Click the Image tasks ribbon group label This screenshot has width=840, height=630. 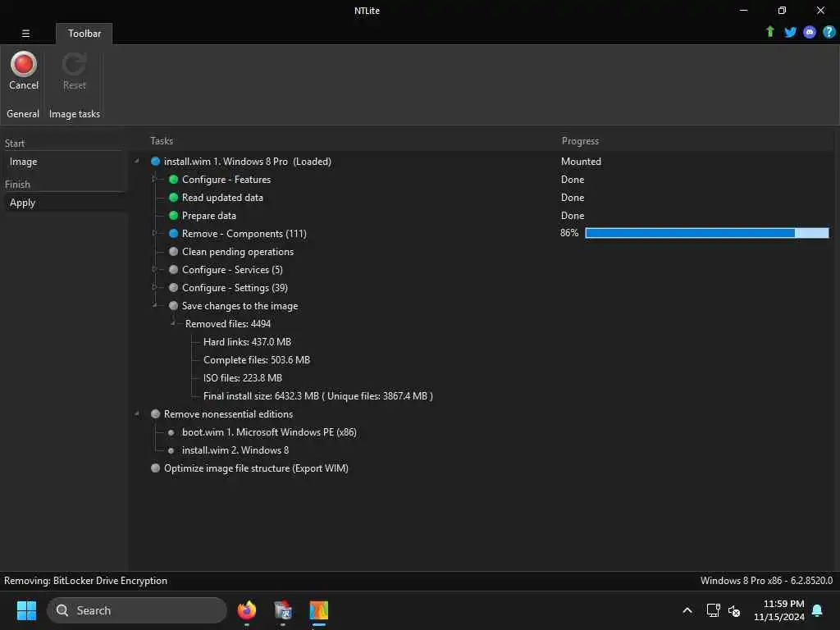click(x=75, y=114)
